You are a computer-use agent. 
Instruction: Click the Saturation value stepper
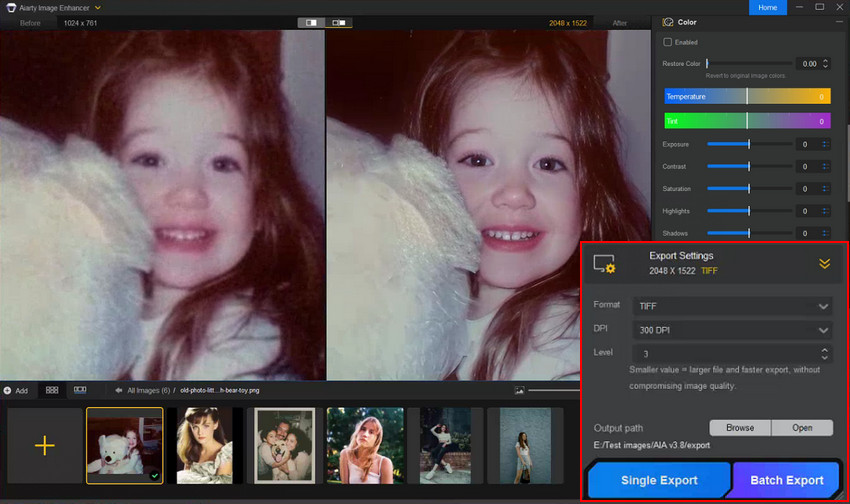825,189
